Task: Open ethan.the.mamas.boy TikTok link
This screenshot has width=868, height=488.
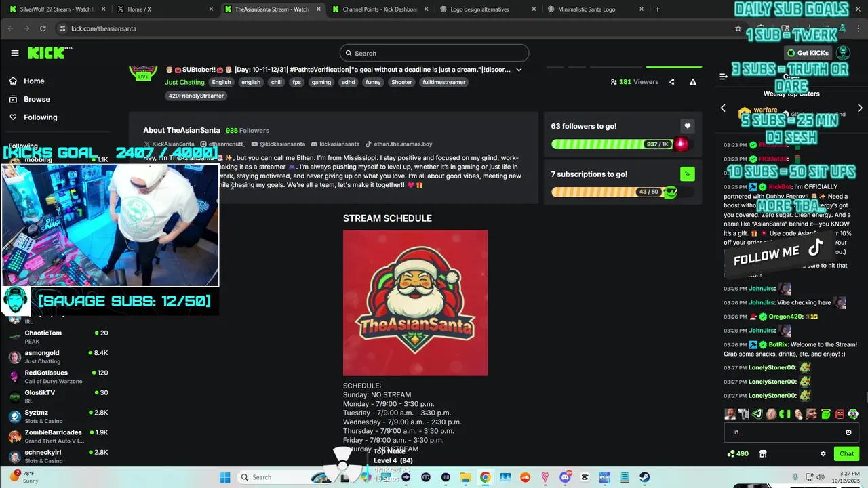Action: (399, 144)
